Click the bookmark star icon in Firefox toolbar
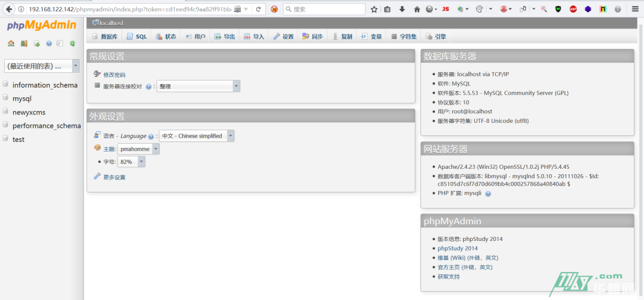 [x=374, y=9]
